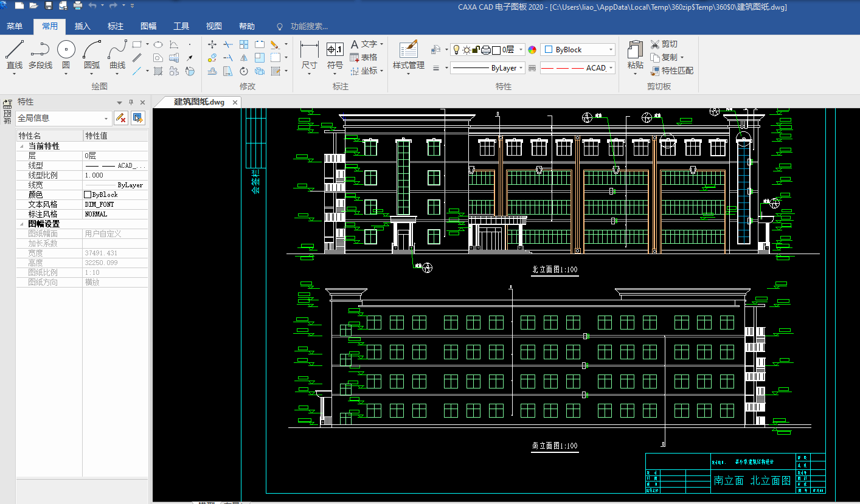Screen dimensions: 860x504
Task: Insert a 表格 table
Action: tap(364, 57)
